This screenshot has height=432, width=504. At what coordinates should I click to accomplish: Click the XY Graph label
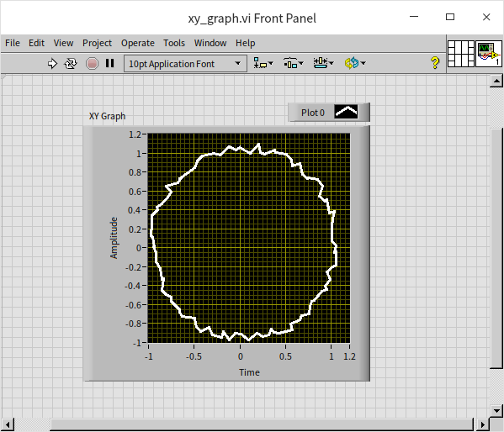(x=107, y=116)
